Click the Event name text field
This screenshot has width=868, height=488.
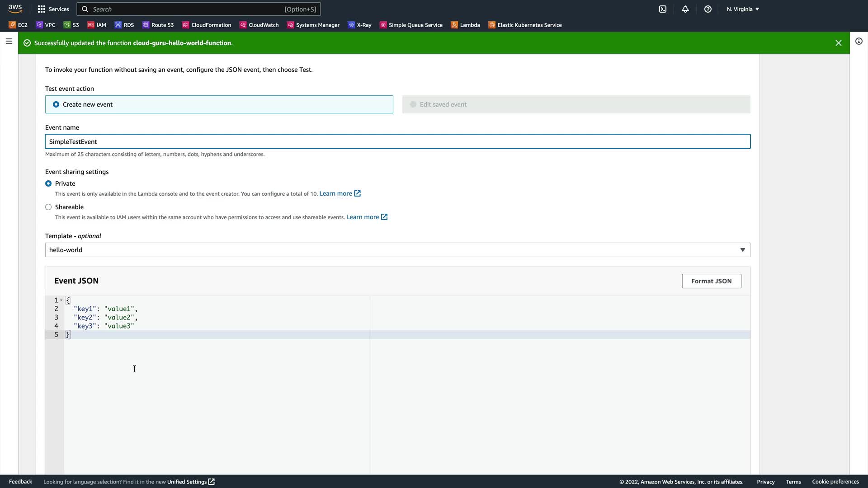tap(397, 141)
